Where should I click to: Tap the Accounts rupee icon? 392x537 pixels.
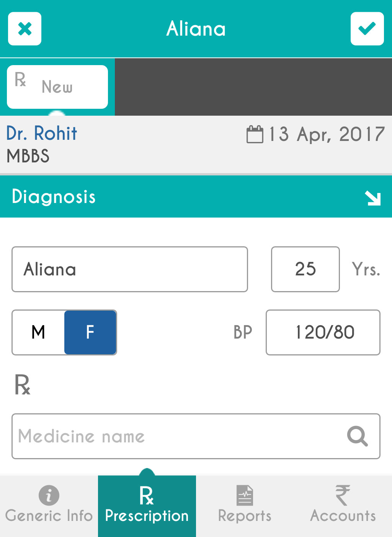pos(343,495)
